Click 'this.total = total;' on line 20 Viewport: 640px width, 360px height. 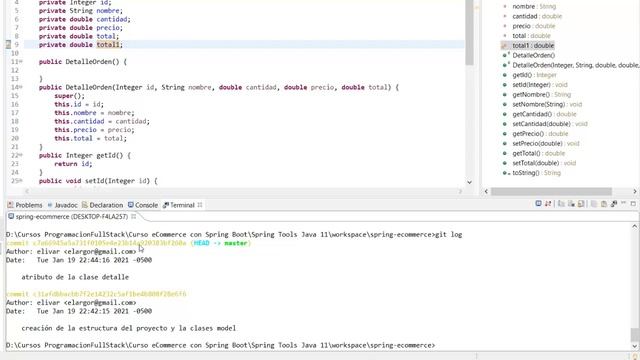click(90, 138)
